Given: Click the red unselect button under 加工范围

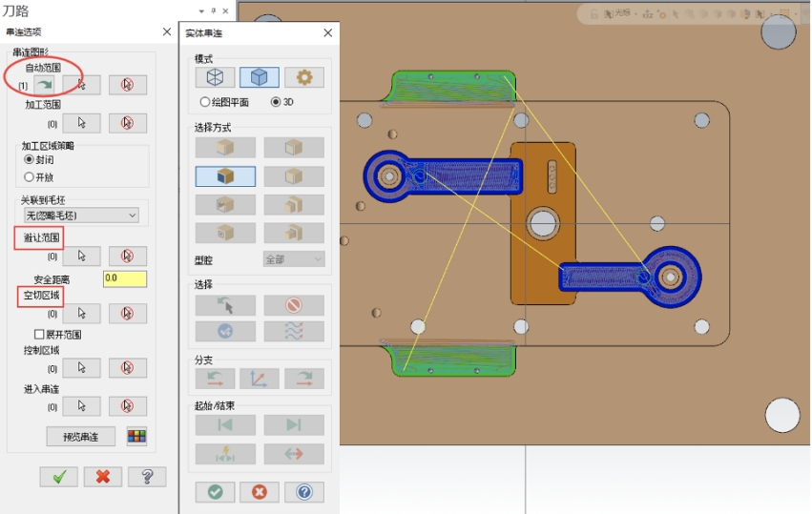Looking at the screenshot, I should pyautogui.click(x=128, y=123).
